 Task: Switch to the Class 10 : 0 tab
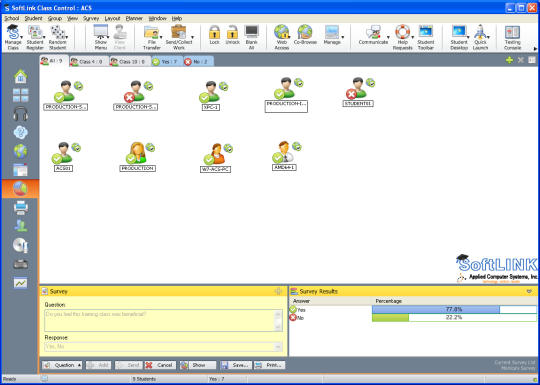(x=130, y=61)
